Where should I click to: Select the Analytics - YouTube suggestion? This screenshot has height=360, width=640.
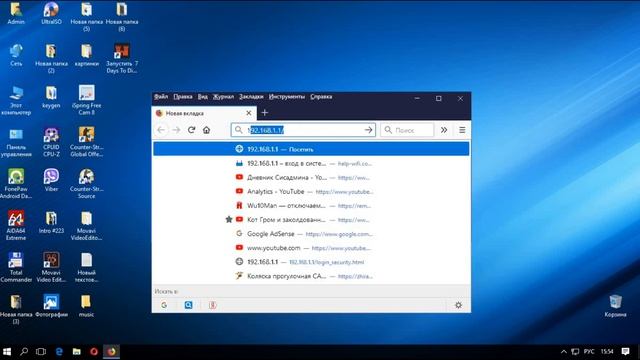(311, 191)
